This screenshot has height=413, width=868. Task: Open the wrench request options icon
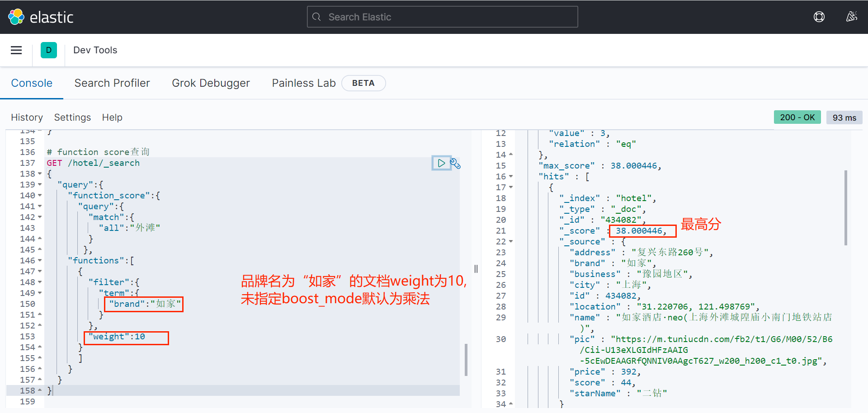coord(455,164)
